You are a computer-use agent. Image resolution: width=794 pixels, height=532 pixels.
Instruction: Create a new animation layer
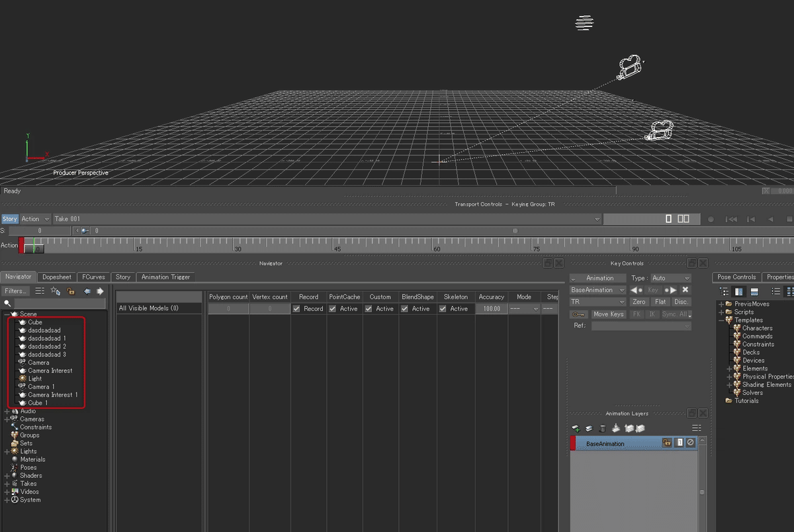tap(575, 427)
